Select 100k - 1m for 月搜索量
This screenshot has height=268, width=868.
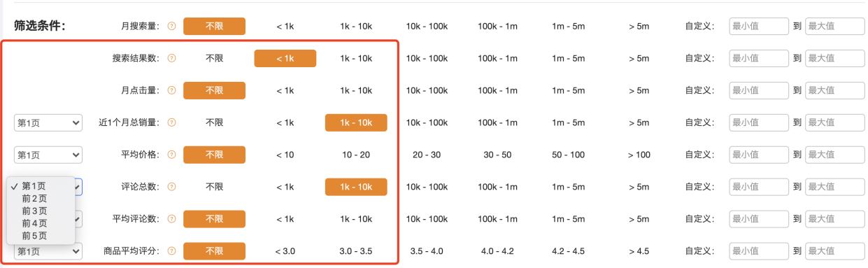click(497, 27)
